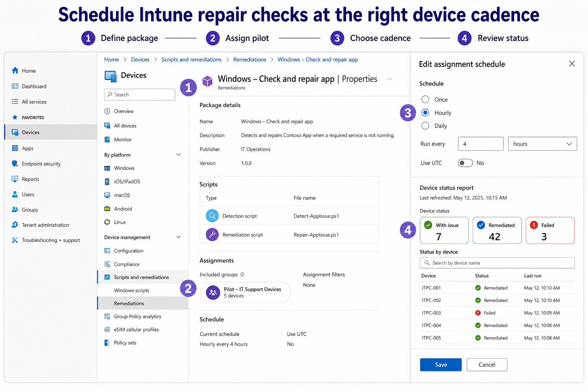Open the more options ellipsis next to Properties

pyautogui.click(x=390, y=79)
